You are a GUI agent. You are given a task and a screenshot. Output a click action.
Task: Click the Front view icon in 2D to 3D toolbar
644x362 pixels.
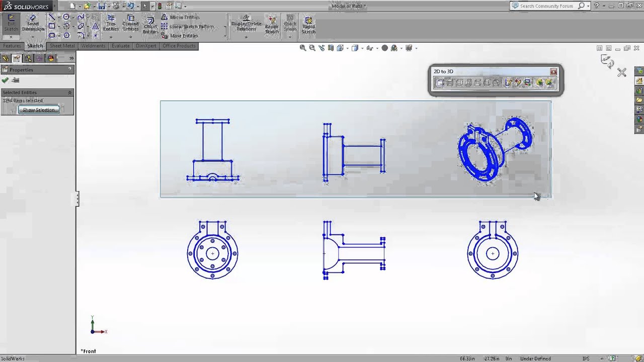440,83
